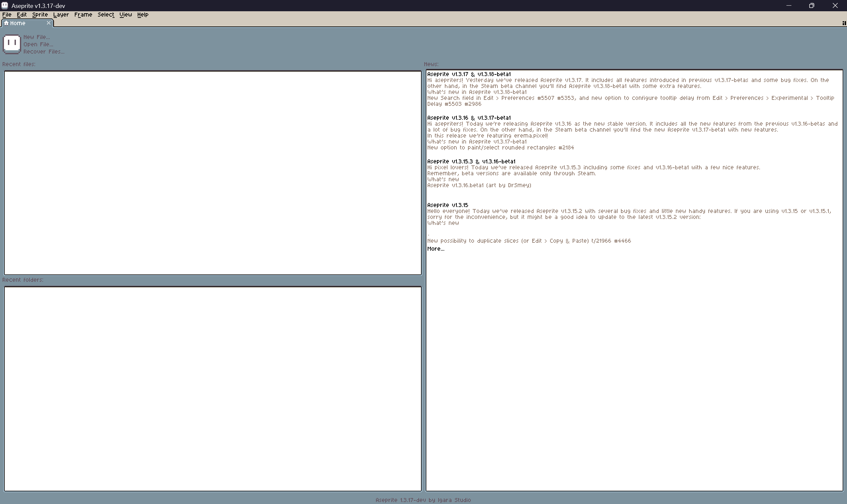Open the 'Aseprite v1.3.16 & v1.3.17-beta1' news headline

point(469,118)
